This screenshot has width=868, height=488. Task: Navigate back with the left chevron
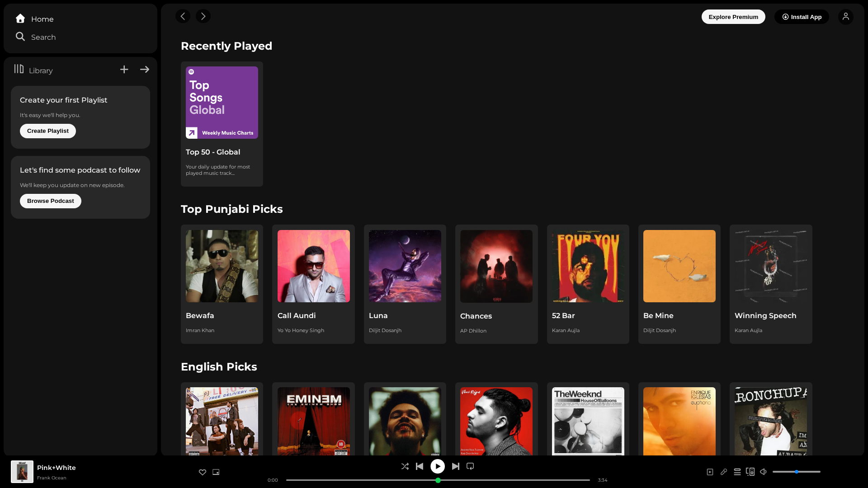click(x=183, y=16)
